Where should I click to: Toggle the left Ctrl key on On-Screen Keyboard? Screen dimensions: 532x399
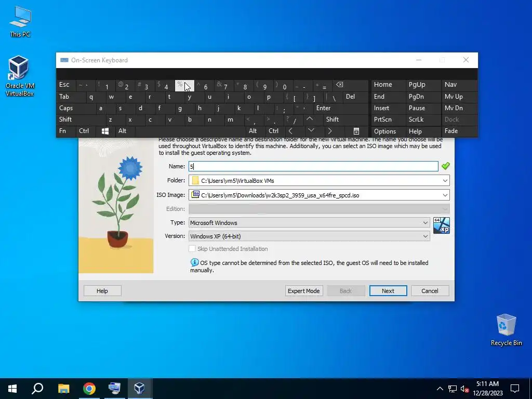click(x=86, y=131)
